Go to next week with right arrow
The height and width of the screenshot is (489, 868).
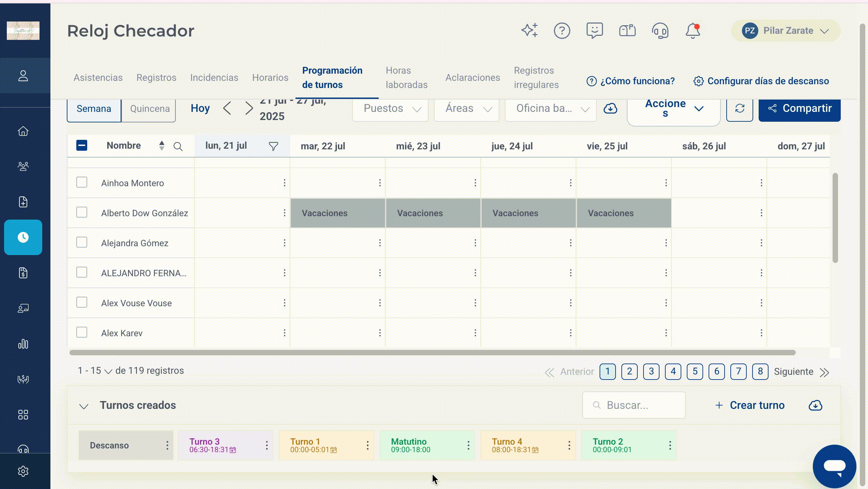249,108
